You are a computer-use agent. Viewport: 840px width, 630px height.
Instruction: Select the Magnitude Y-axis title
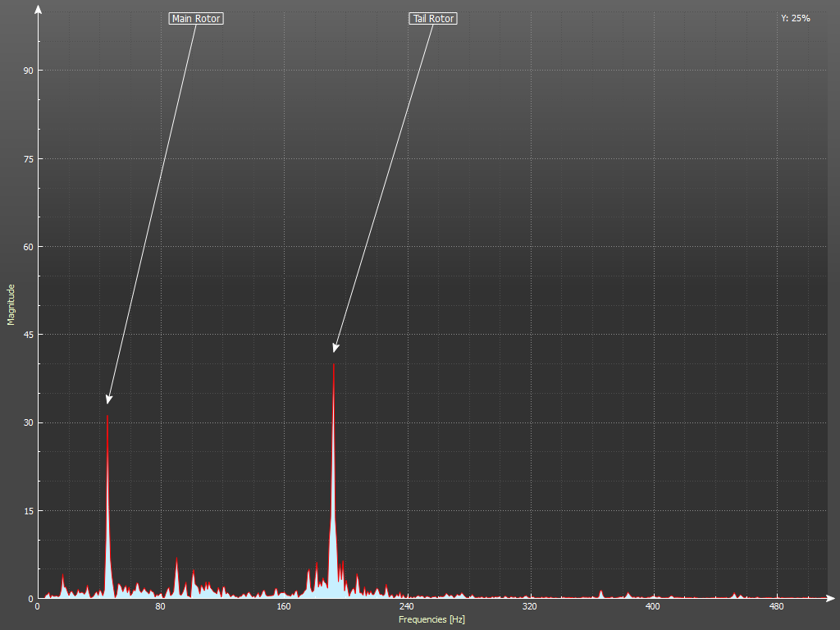click(11, 304)
